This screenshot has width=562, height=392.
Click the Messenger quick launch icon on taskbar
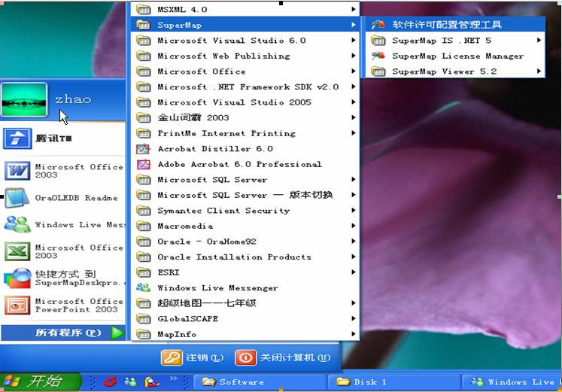click(130, 382)
